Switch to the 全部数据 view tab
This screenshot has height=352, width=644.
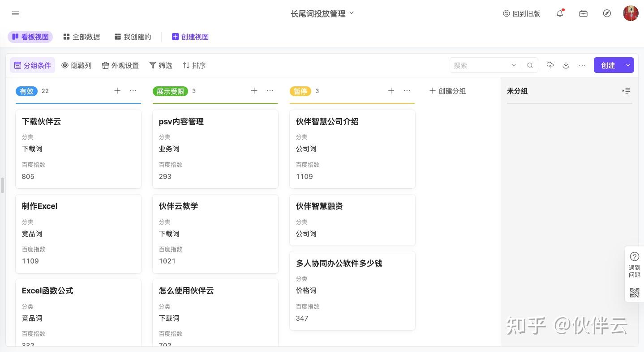82,37
